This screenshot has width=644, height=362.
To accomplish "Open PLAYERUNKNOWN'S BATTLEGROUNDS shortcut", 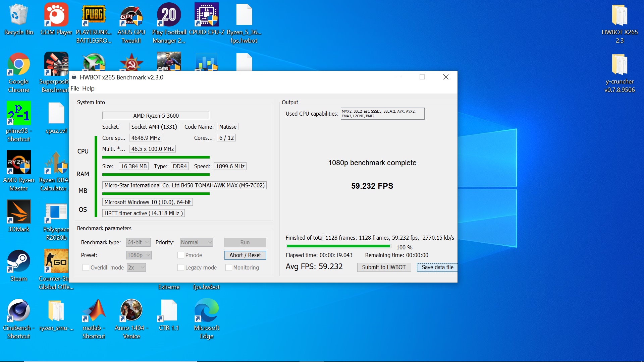I will [x=94, y=23].
